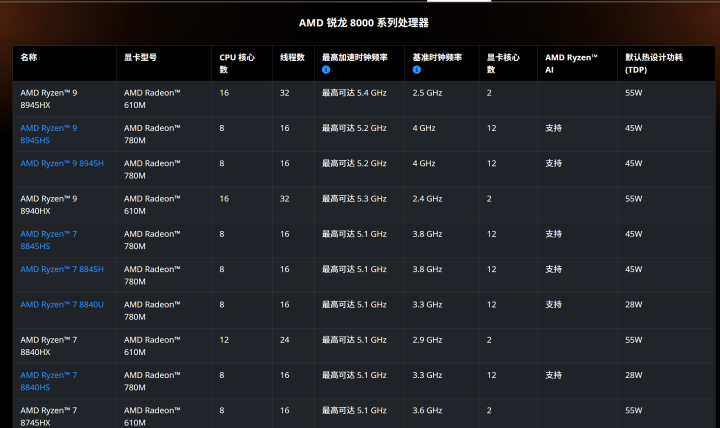Click Radeon 610M in the 8840HX row
Viewport: 720px width, 428px height.
click(152, 346)
